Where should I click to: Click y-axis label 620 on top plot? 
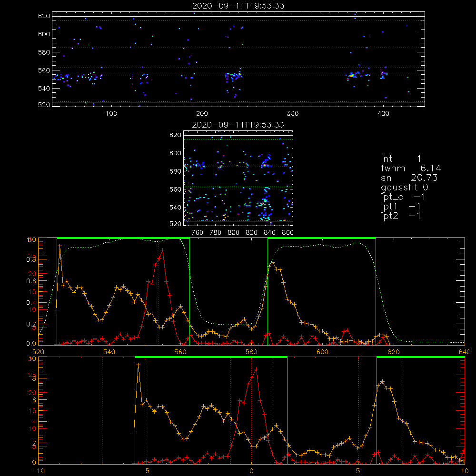pos(44,16)
